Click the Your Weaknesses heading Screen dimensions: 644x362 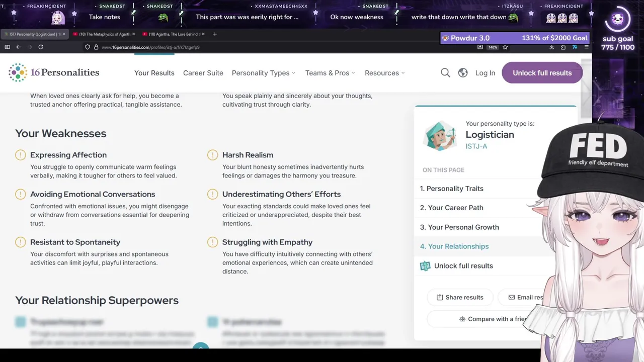[x=61, y=133]
